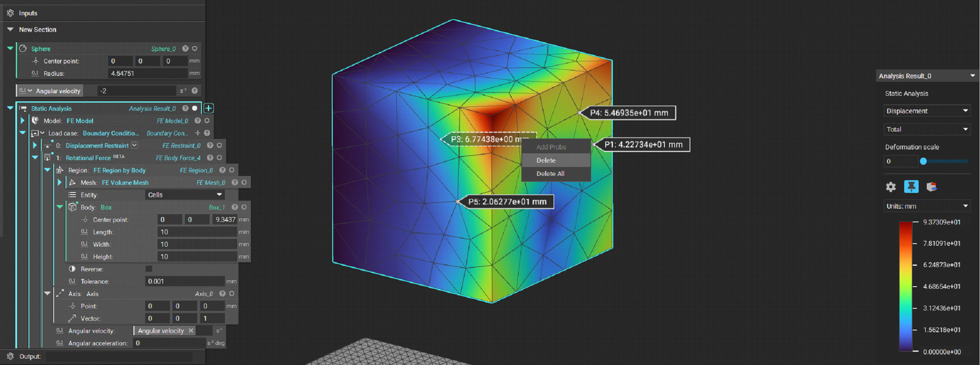Open the Total component dropdown
This screenshot has height=365, width=980.
[927, 129]
